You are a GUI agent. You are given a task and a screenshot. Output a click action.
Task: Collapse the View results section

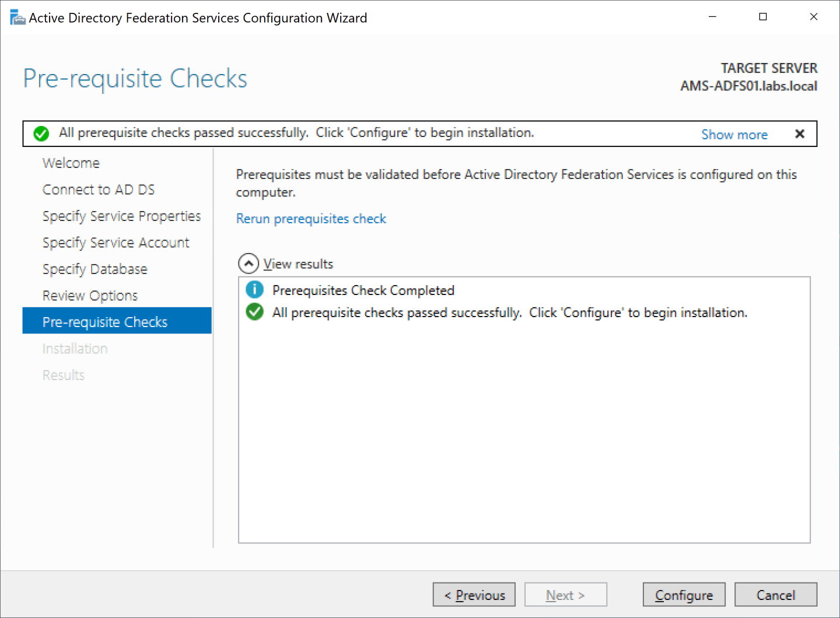(x=298, y=264)
